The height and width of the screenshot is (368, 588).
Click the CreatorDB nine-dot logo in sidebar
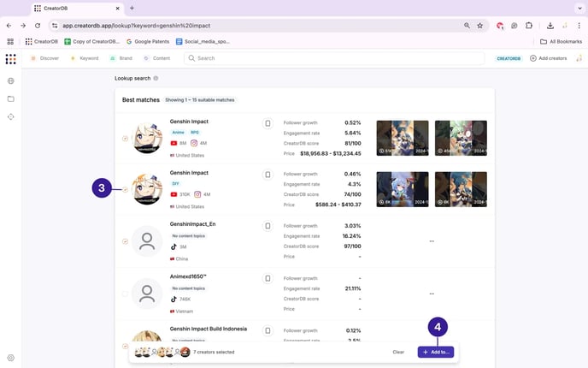click(x=11, y=58)
